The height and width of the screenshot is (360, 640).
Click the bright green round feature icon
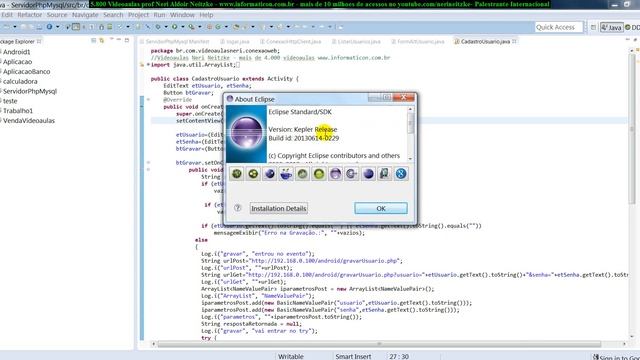(319, 174)
